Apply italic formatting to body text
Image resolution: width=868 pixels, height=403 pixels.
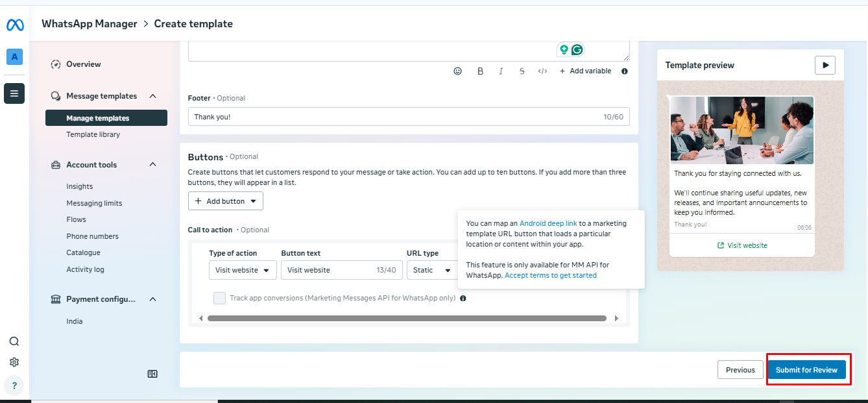(x=501, y=71)
